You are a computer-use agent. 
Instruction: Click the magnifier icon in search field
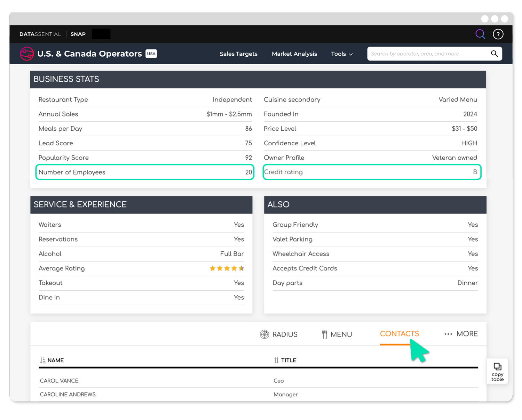click(x=494, y=54)
